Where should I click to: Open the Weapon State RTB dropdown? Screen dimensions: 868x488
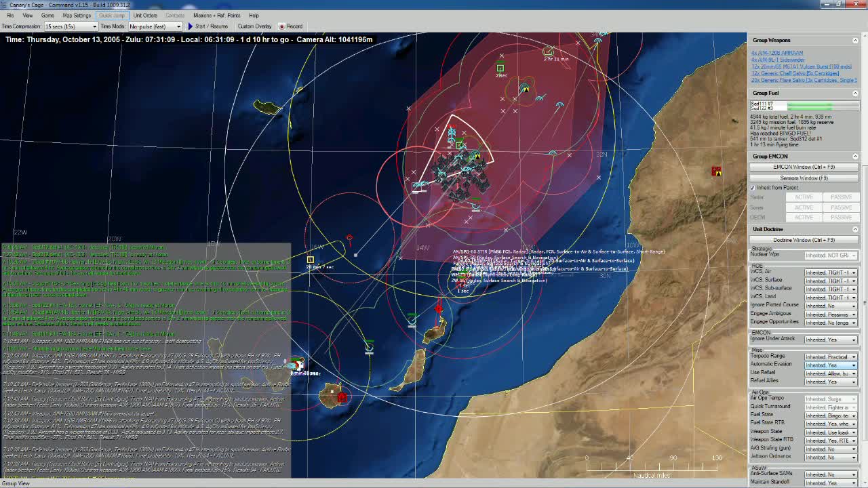(x=830, y=441)
